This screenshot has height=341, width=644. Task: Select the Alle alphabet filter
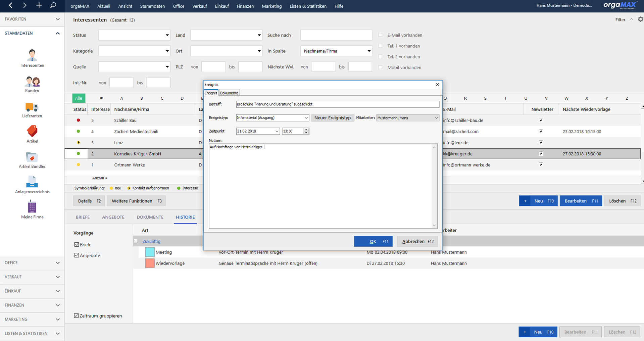79,98
